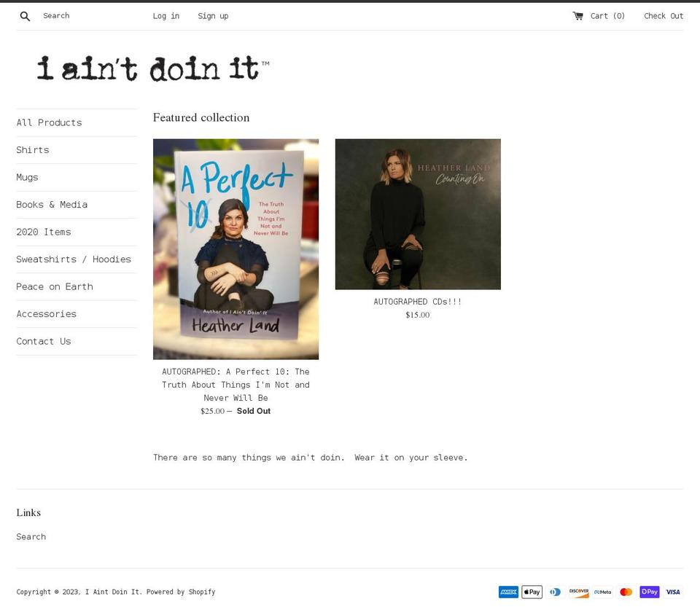Open the Shirts category
The height and width of the screenshot is (615, 700).
point(33,149)
